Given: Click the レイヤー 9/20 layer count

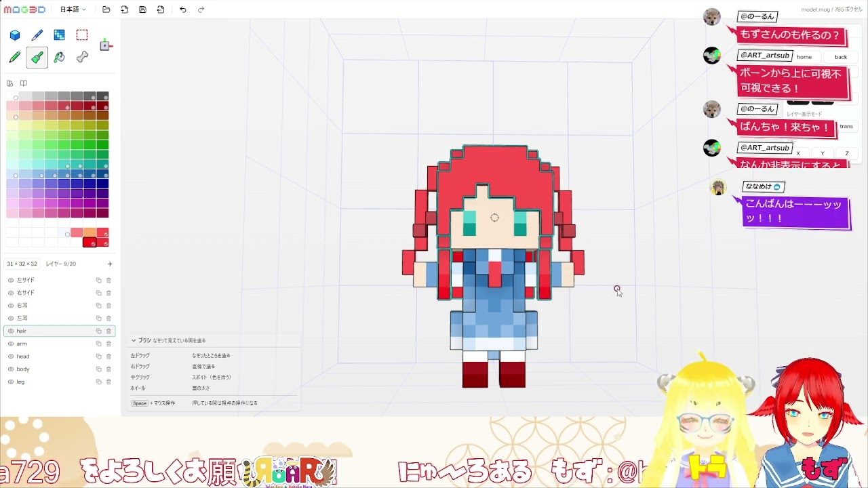Looking at the screenshot, I should tap(61, 264).
